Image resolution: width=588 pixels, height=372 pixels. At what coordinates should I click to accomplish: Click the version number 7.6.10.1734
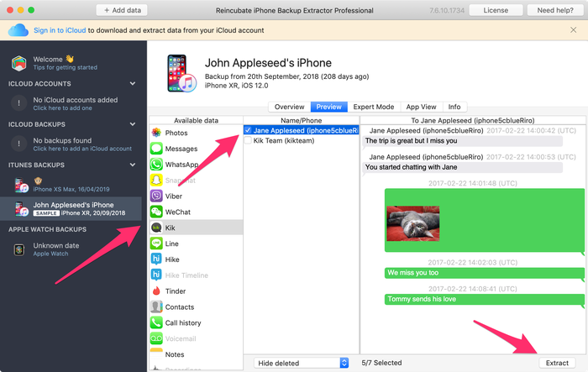pyautogui.click(x=447, y=11)
